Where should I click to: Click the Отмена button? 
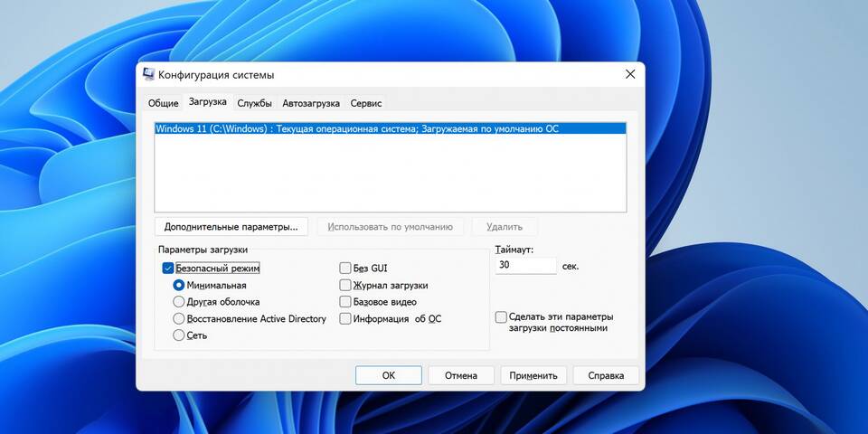click(x=461, y=375)
